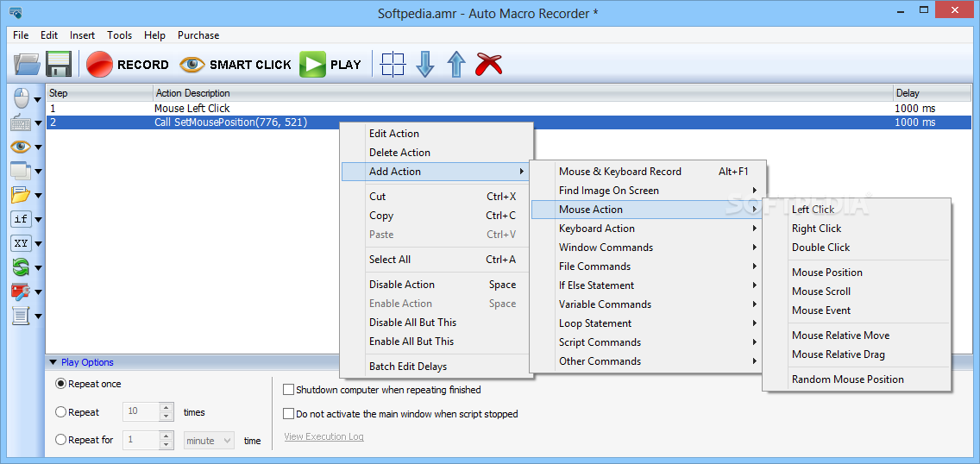980x464 pixels.
Task: Start recording with the red RECORD button
Action: point(128,65)
